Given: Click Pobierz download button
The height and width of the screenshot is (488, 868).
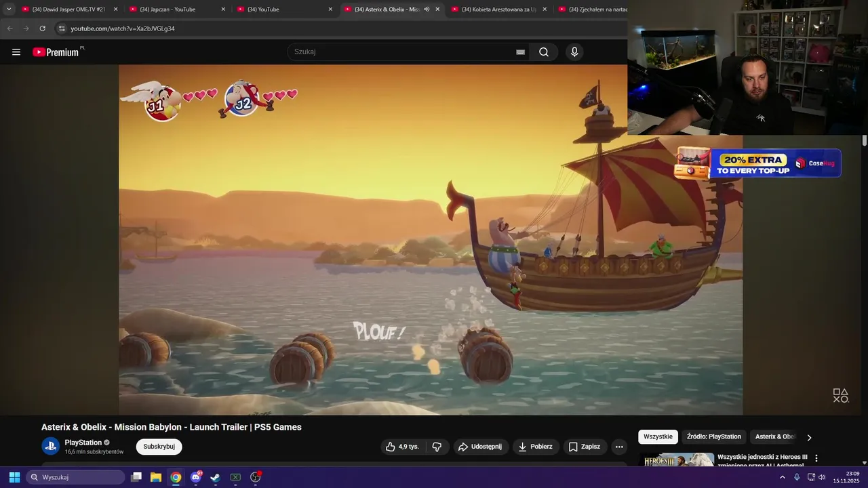Looking at the screenshot, I should [535, 447].
